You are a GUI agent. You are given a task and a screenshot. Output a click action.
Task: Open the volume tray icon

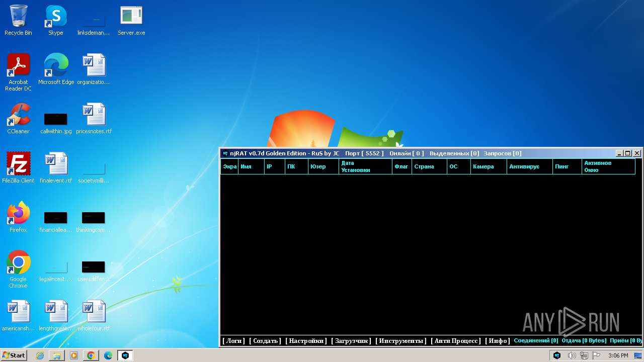(572, 355)
